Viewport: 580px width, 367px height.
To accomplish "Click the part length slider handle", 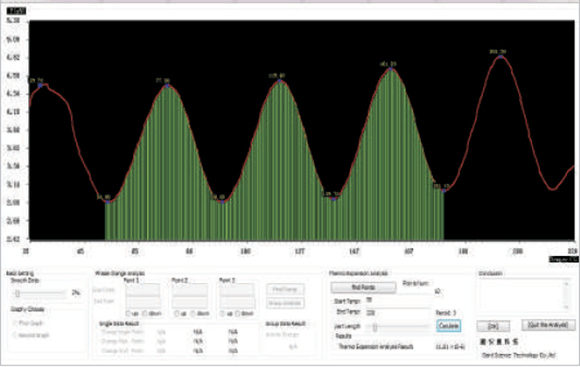I will [x=375, y=327].
